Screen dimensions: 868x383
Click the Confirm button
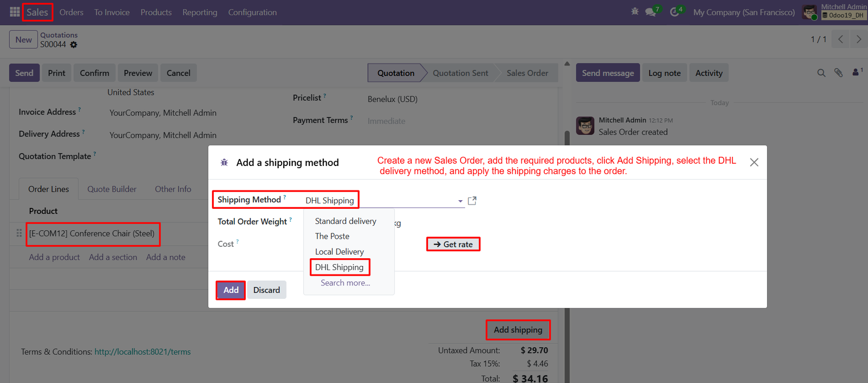94,73
